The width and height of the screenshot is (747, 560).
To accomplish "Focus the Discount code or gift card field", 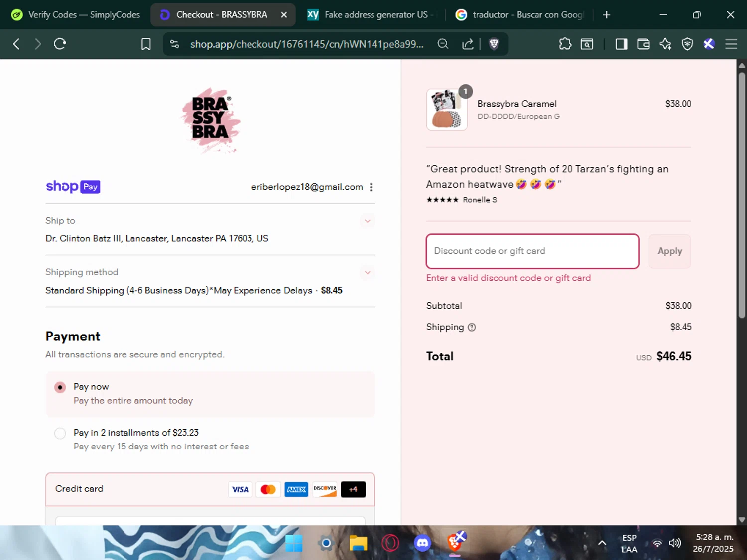I will tap(533, 251).
